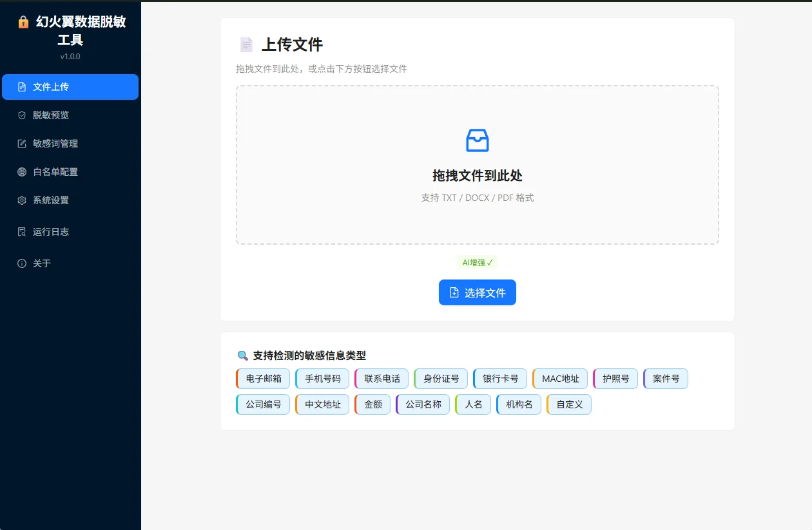Click the 自定义 tag
The image size is (812, 530).
pos(569,404)
